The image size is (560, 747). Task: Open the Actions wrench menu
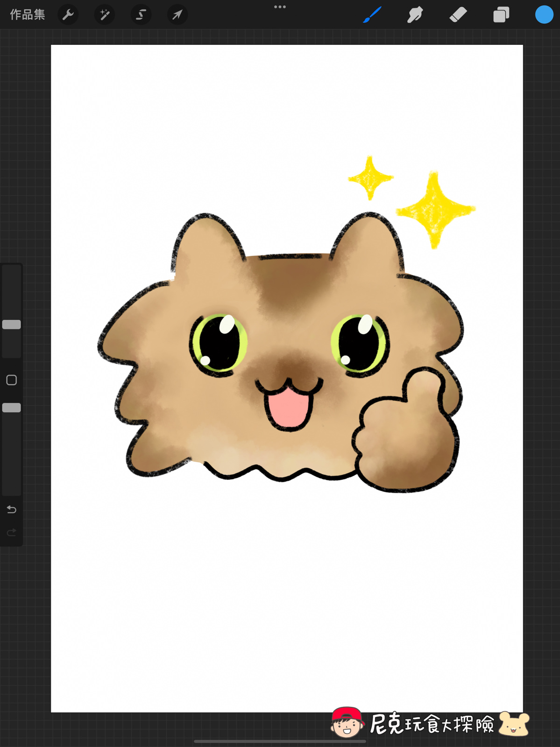68,15
